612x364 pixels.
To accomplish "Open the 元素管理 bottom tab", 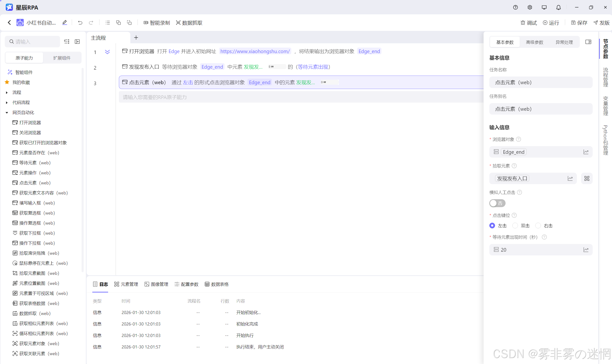I will [126, 284].
